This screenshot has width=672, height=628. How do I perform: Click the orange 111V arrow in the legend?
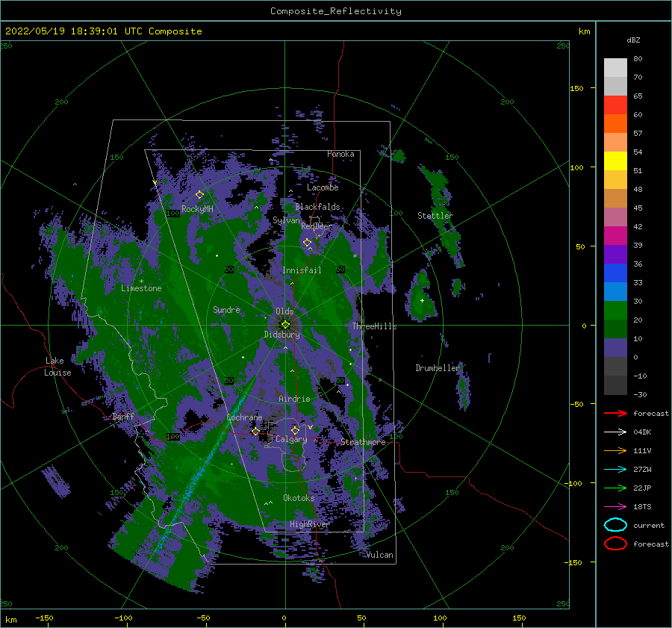[x=615, y=450]
